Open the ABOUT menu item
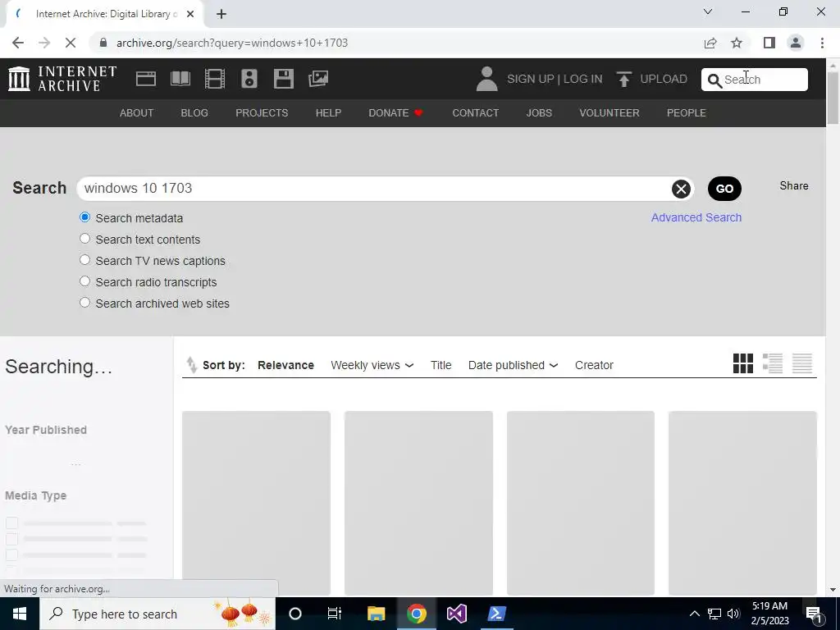 click(137, 113)
